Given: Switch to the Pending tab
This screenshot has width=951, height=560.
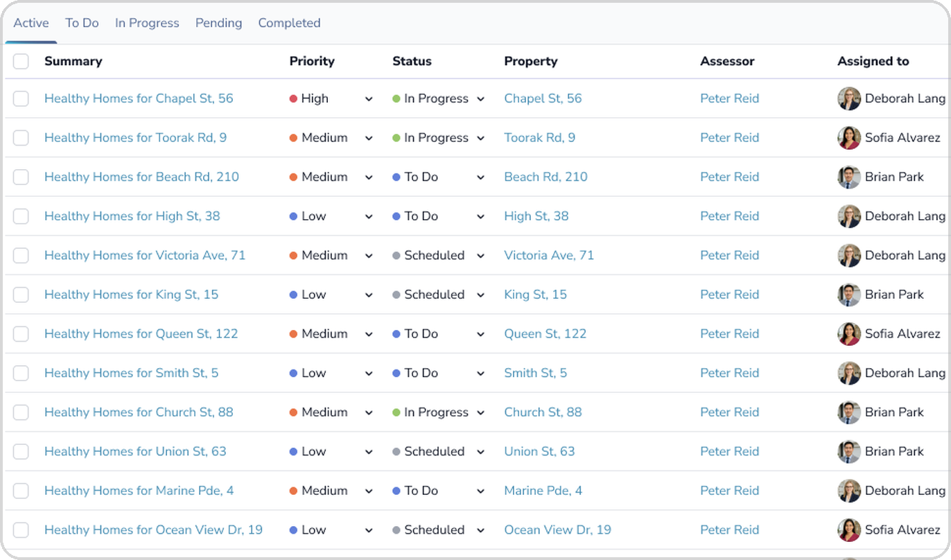Looking at the screenshot, I should click(x=218, y=23).
